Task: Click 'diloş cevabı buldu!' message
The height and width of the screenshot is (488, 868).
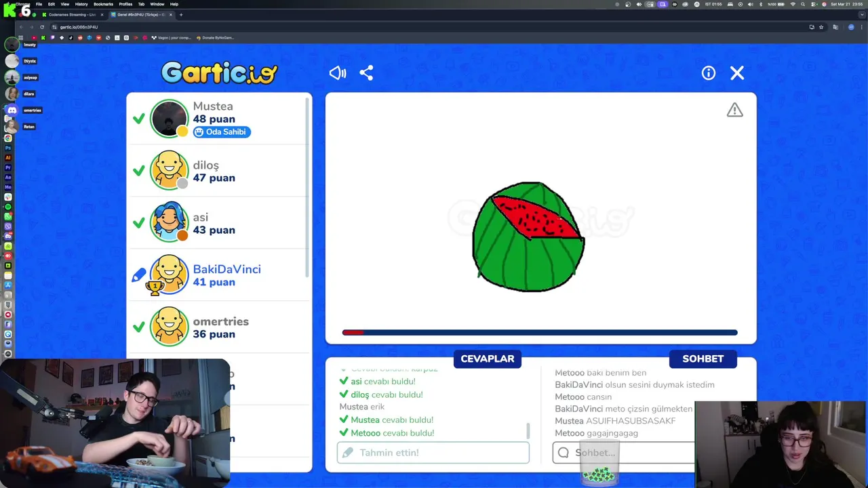Action: (381, 394)
